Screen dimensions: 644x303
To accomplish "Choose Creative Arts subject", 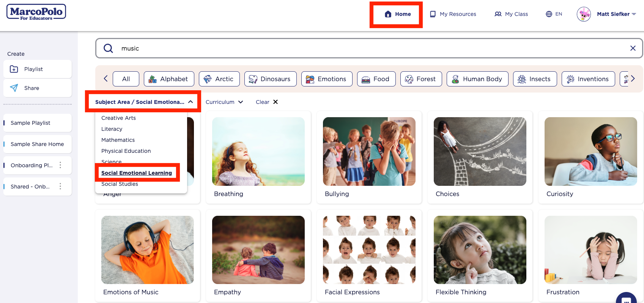I will click(118, 118).
